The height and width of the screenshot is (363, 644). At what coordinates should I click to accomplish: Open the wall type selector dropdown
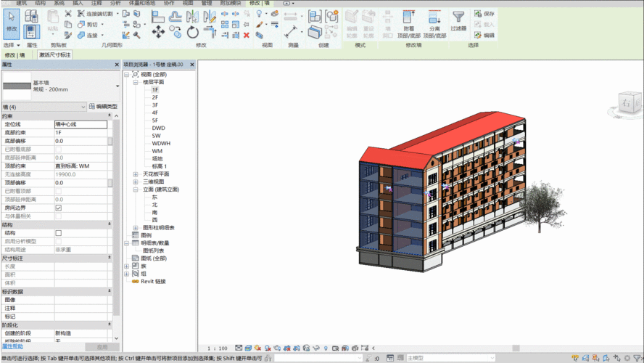[x=118, y=86]
